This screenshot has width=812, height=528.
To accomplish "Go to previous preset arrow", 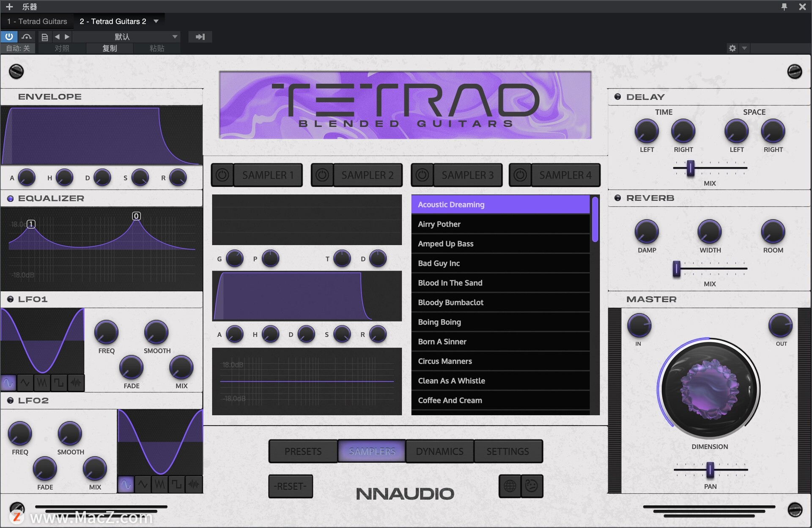I will 57,37.
